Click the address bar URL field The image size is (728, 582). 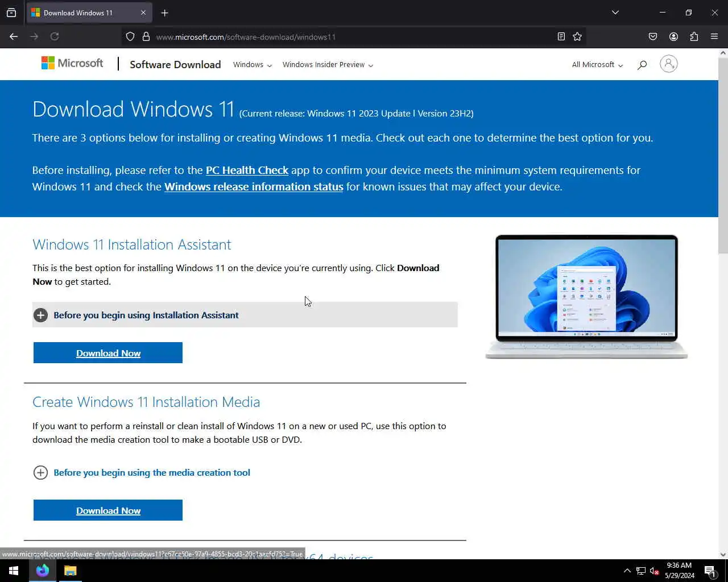[353, 36]
